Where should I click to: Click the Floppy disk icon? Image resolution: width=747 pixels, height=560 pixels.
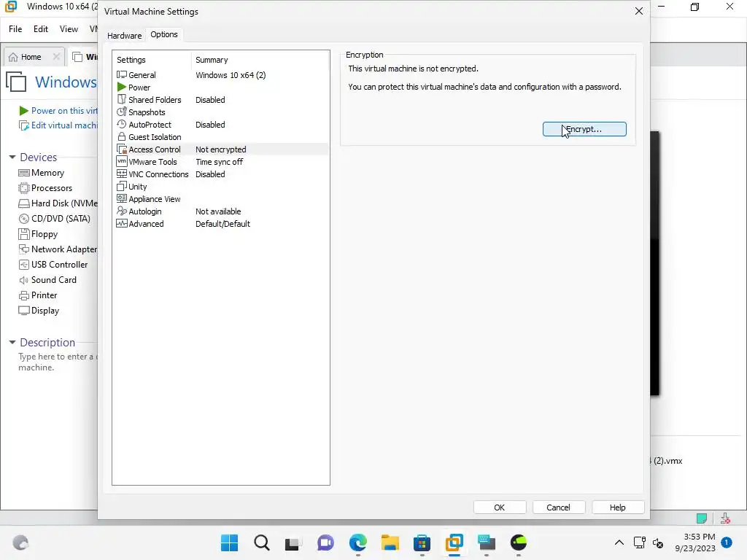point(24,234)
